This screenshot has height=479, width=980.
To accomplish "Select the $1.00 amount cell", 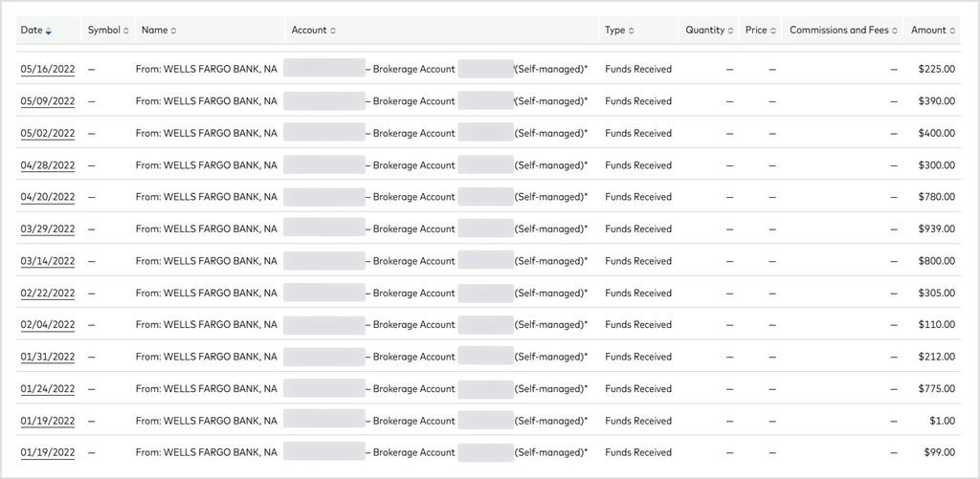I will (x=942, y=421).
